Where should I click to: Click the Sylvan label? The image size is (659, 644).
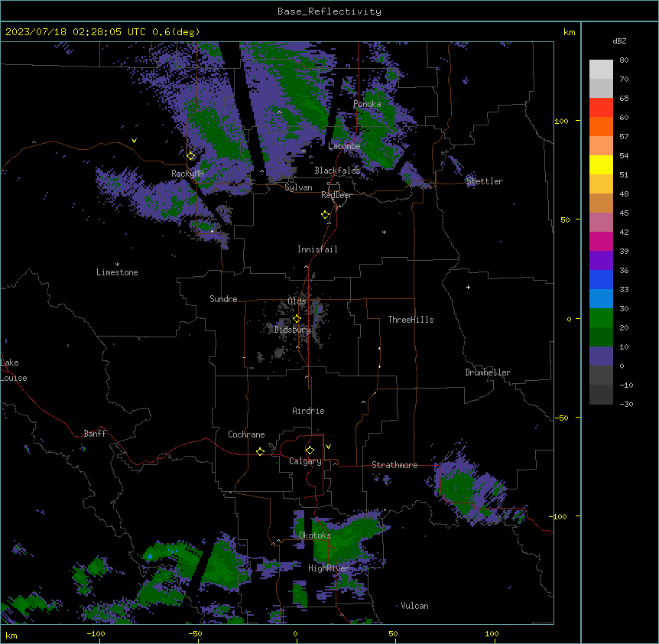pyautogui.click(x=298, y=187)
